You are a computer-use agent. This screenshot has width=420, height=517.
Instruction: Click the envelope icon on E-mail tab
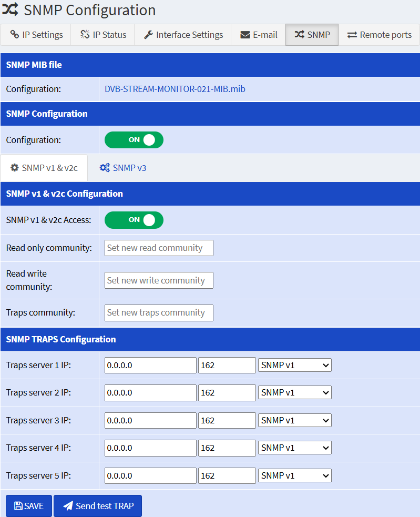tap(245, 35)
